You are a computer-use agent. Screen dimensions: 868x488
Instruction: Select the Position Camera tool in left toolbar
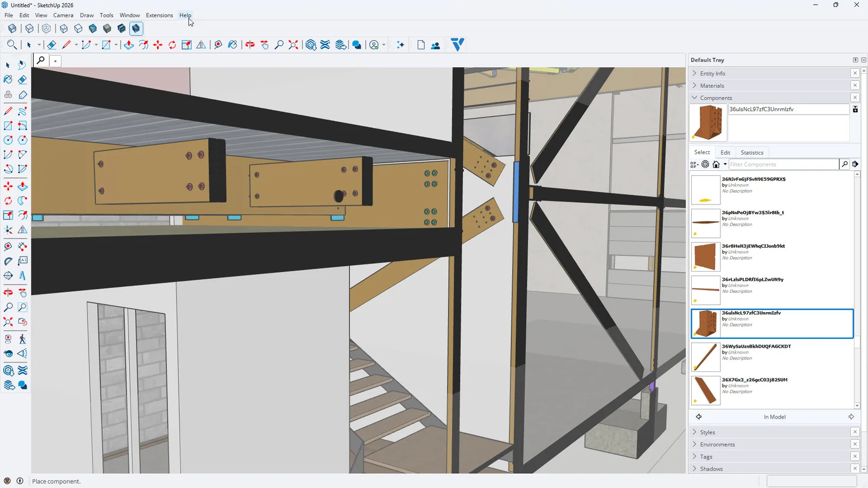point(8,339)
